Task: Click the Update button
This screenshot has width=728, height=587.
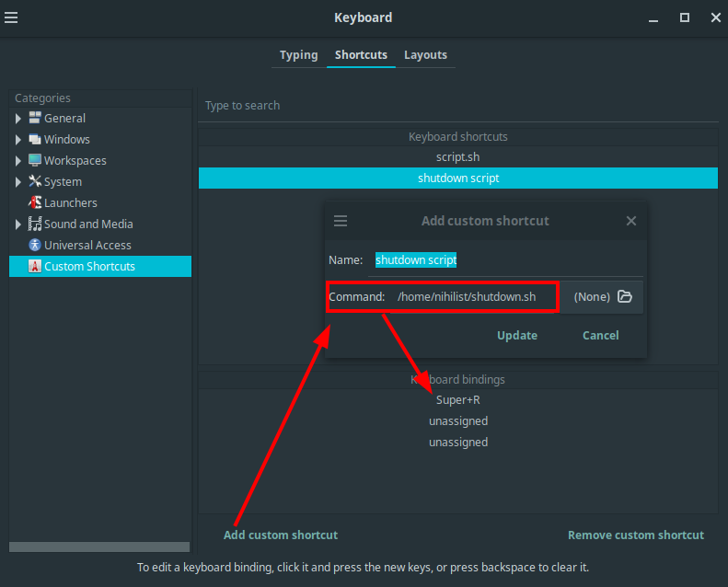Action: click(517, 336)
